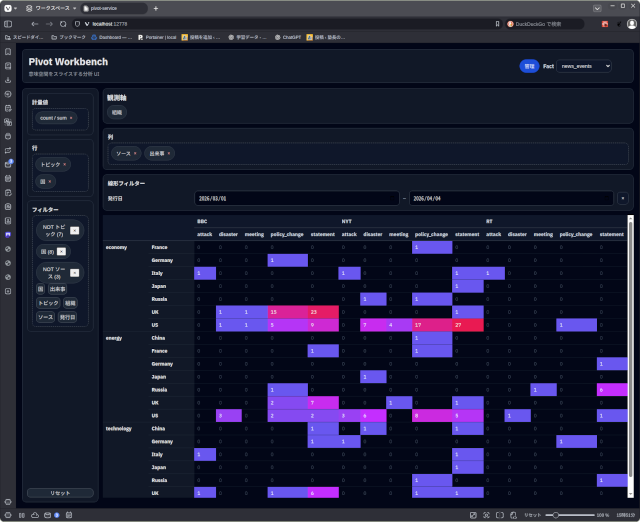
Task: Remove ソース chip from the columns
Action: tap(135, 154)
